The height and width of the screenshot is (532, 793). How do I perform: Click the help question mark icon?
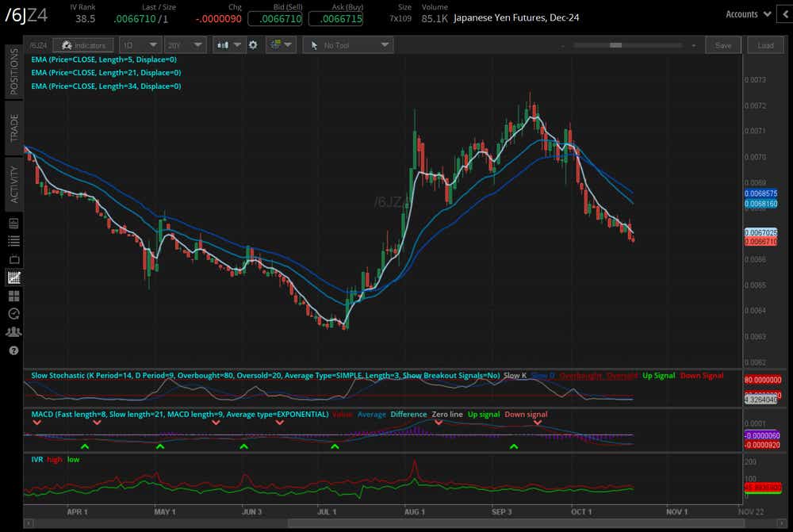13,350
